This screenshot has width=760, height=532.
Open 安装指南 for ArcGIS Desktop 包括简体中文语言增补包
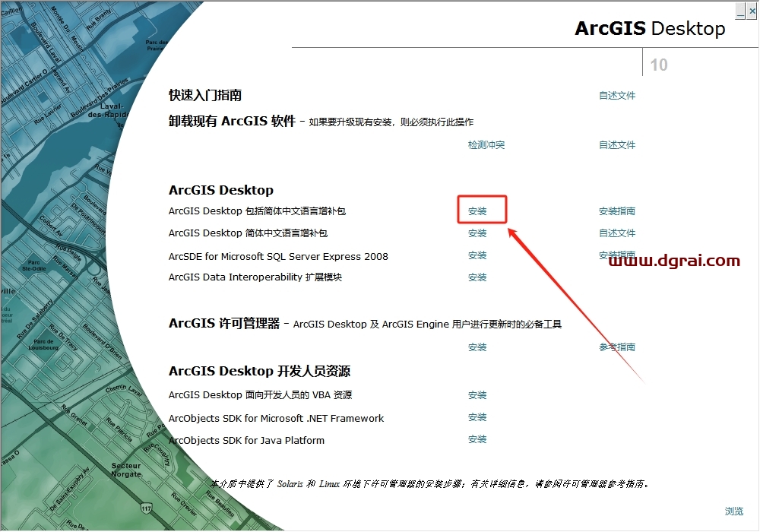click(x=617, y=211)
